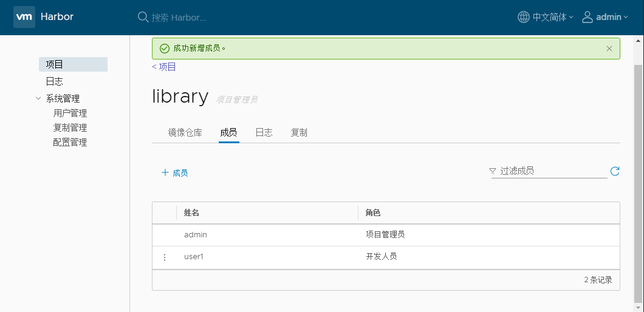Click the globe language icon
This screenshot has width=644, height=312.
[x=523, y=17]
